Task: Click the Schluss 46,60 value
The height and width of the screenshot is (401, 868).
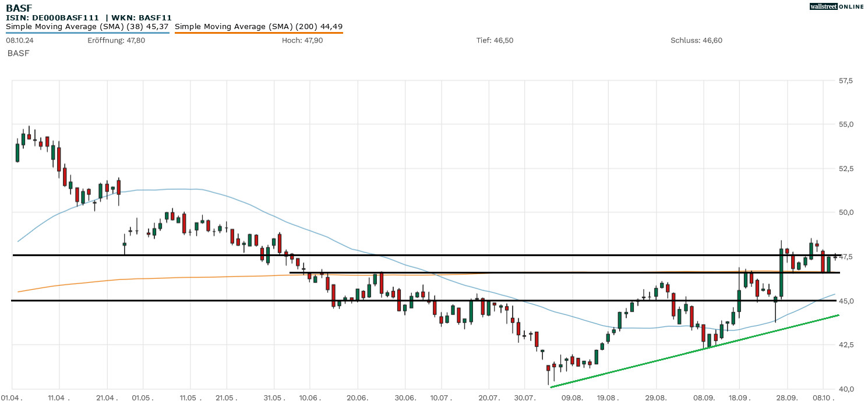Action: tap(696, 40)
